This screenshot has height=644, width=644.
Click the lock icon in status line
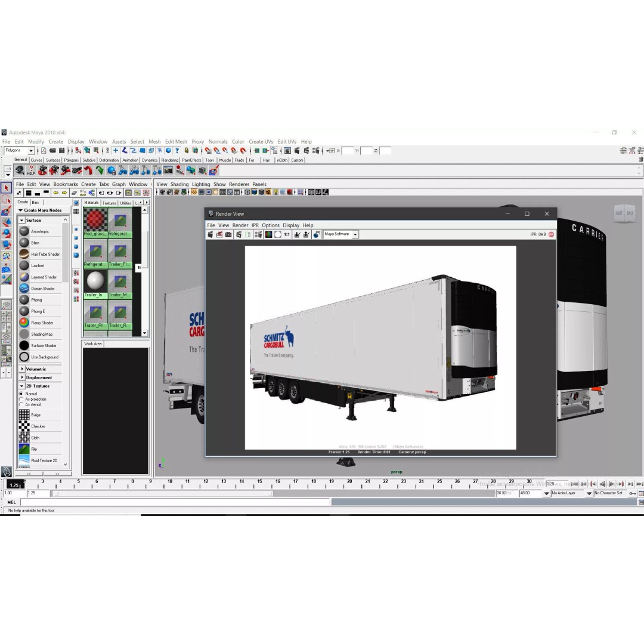187,151
